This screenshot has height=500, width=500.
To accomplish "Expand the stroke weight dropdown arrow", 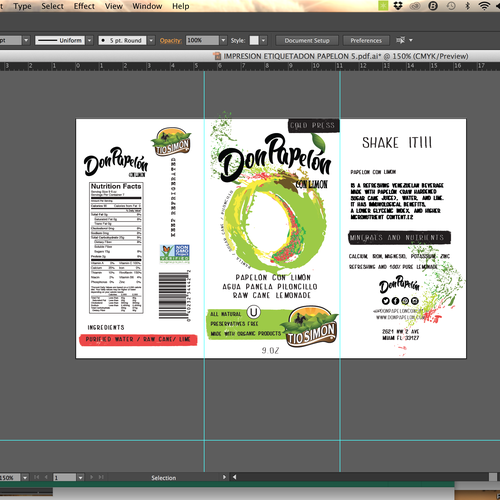I will point(26,40).
